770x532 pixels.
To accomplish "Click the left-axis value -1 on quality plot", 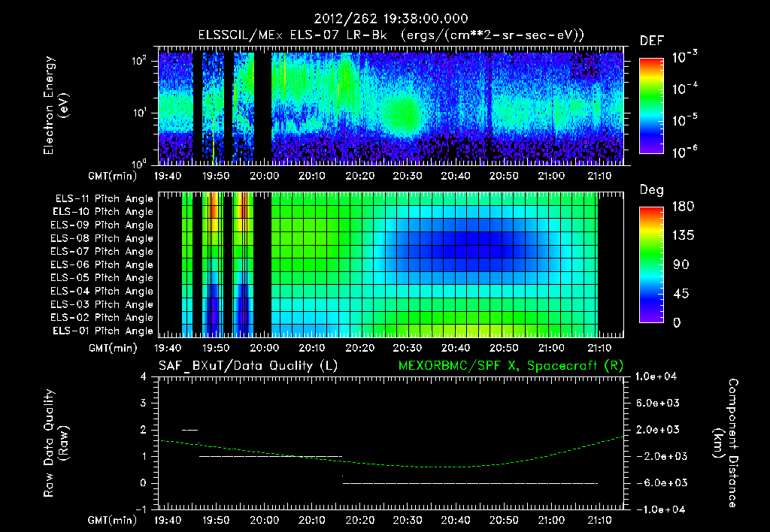I will click(141, 509).
